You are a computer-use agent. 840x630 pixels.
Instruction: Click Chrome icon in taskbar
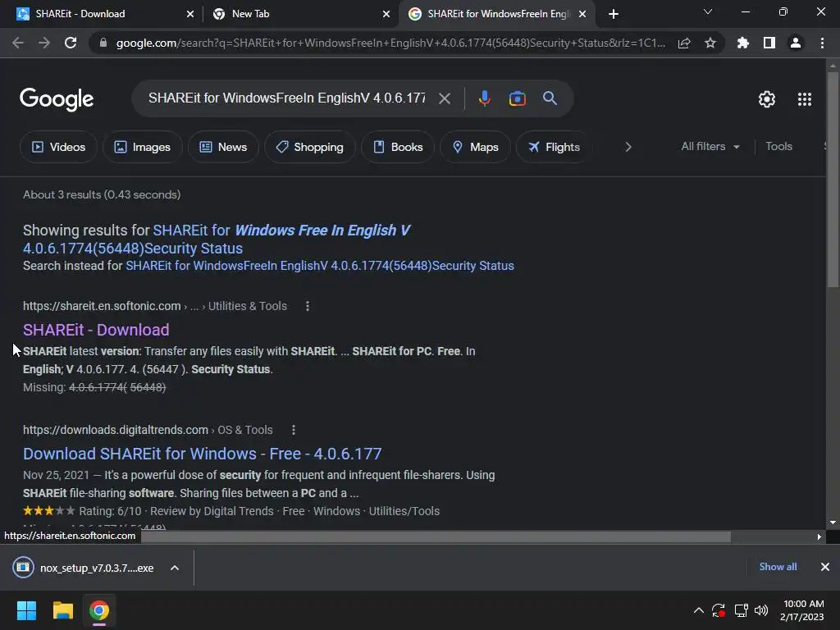pos(99,610)
